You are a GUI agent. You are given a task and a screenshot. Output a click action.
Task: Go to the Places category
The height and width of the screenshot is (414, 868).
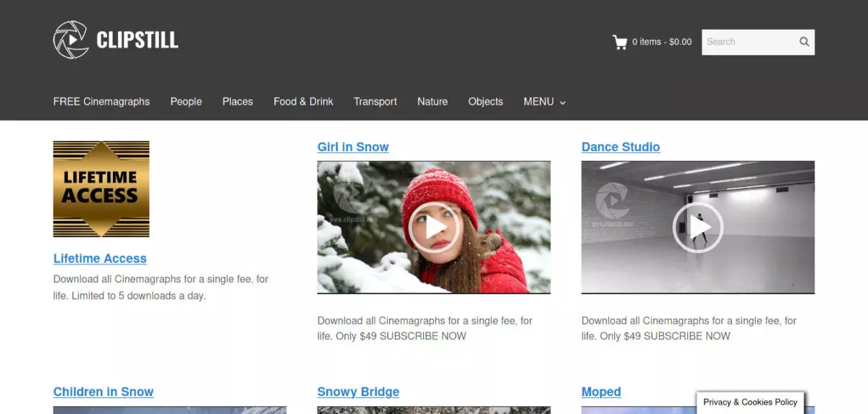tap(237, 102)
